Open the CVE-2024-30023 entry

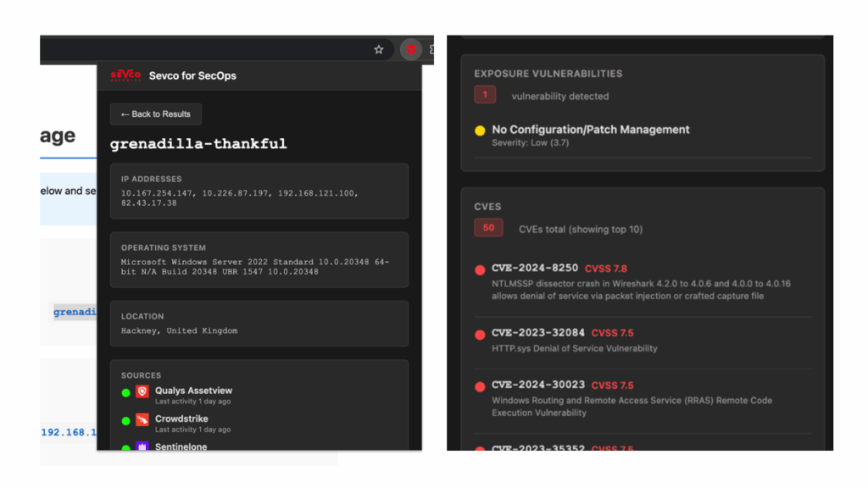pyautogui.click(x=537, y=385)
